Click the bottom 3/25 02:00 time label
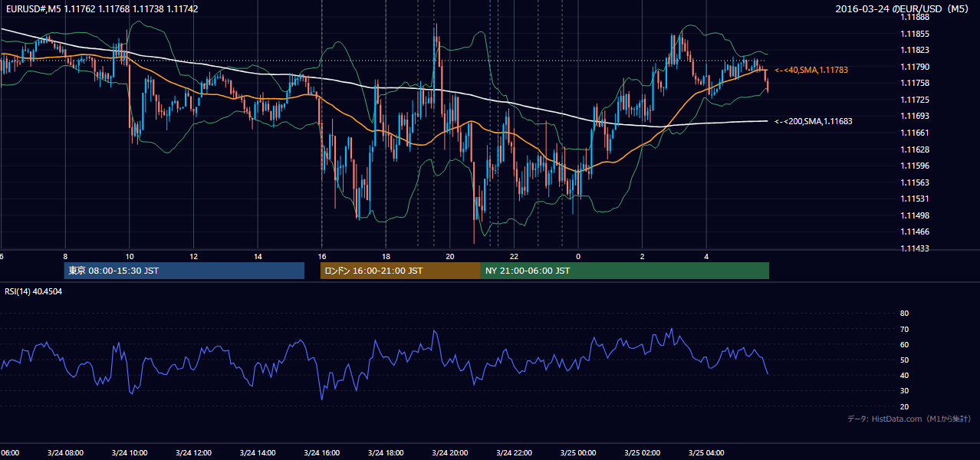Image resolution: width=980 pixels, height=460 pixels. click(x=642, y=453)
